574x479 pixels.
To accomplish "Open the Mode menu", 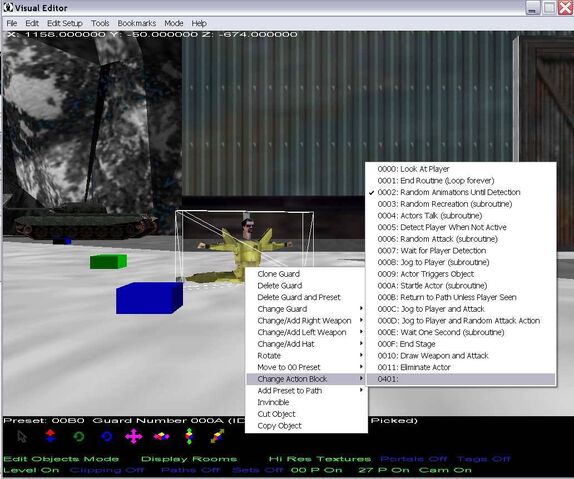I will [174, 23].
